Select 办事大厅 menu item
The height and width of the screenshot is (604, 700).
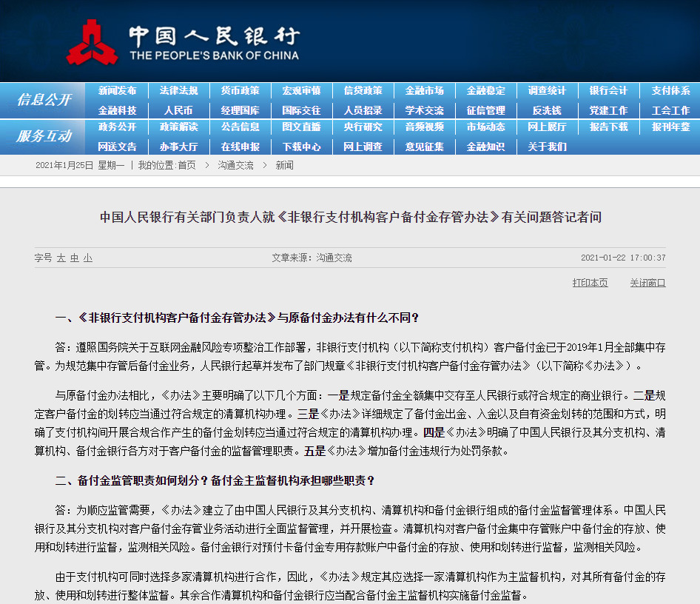tap(178, 147)
